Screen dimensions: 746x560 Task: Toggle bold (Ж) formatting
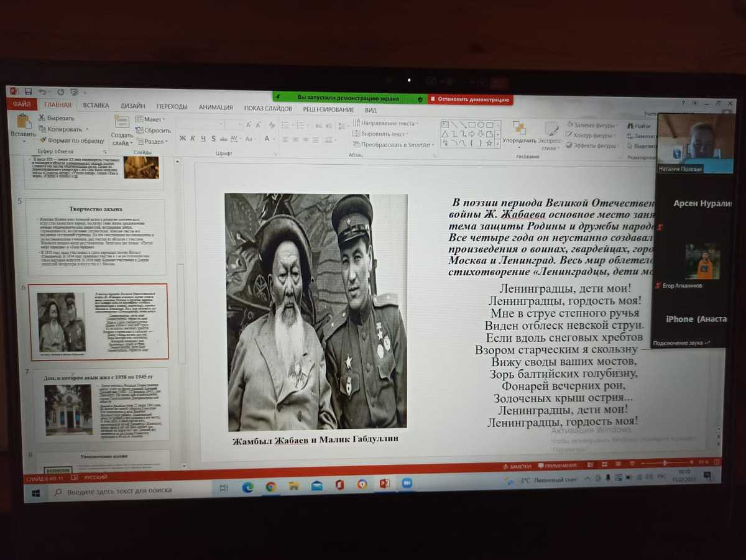[183, 139]
